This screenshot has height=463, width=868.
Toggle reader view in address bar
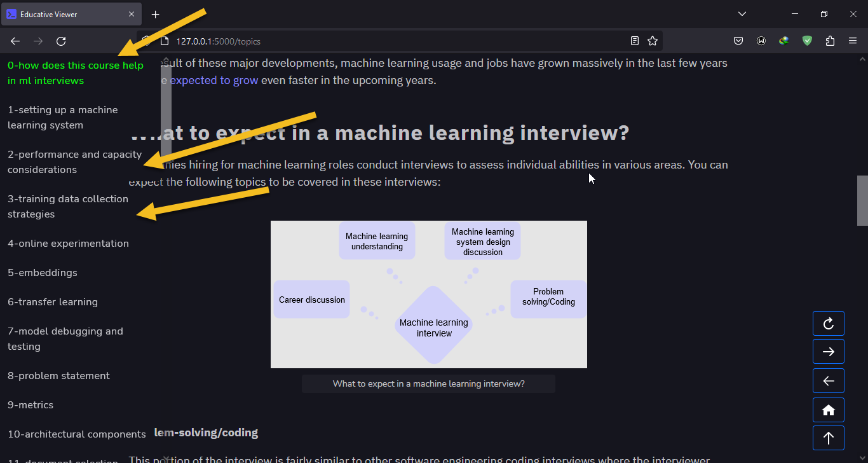634,41
